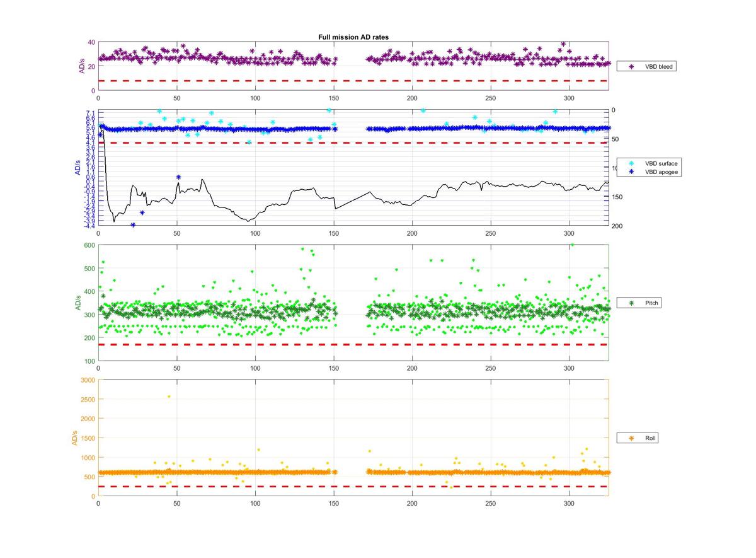756x558 pixels.
Task: Click the lowest dark blue apogee star
Action: (133, 225)
